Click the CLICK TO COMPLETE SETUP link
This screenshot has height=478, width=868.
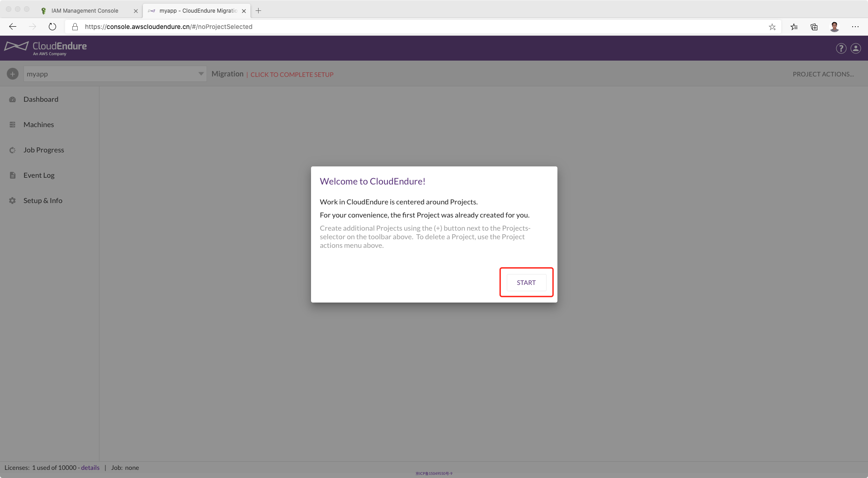[x=292, y=75]
